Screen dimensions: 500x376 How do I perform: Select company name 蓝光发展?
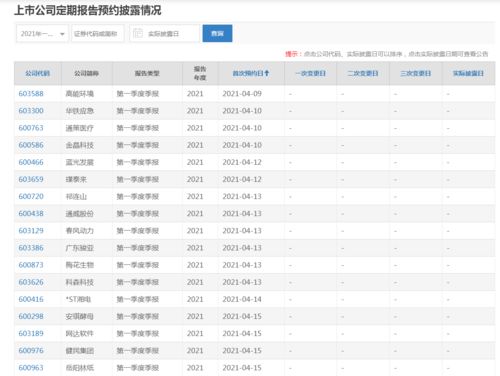(79, 162)
